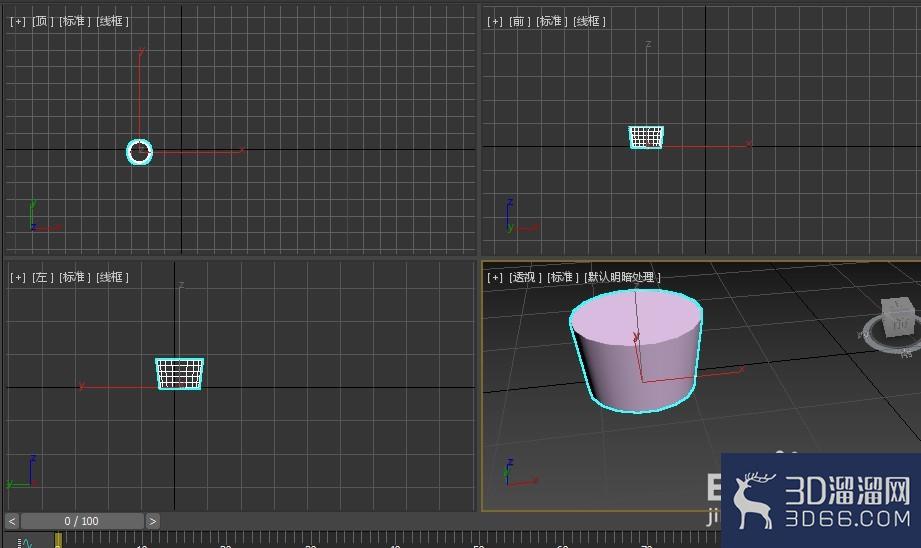Open the 线框 shading menu in the 前 viewport
This screenshot has width=921, height=548.
[589, 21]
